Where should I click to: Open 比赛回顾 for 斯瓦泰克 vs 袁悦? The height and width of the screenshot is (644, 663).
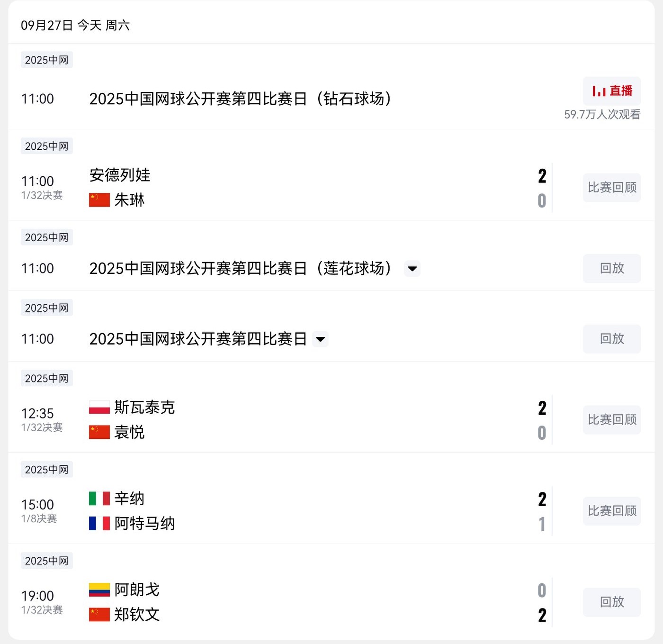611,420
